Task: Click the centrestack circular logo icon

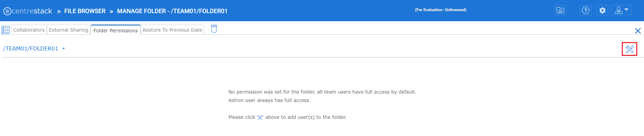Action: pyautogui.click(x=7, y=11)
